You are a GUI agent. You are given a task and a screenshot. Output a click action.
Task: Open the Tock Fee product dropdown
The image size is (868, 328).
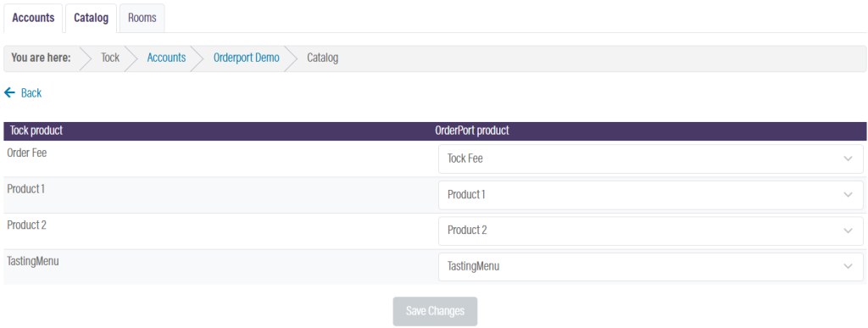650,158
